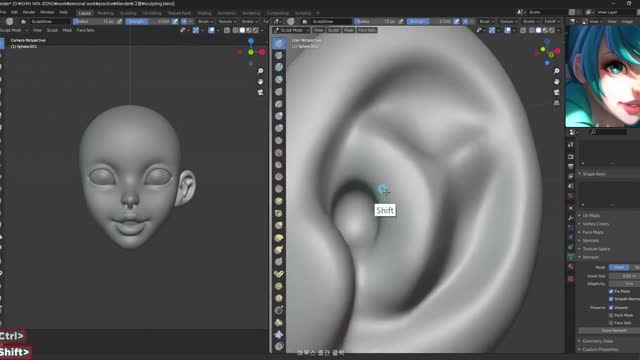Toggle solid shading mode in right viewport

tap(538, 30)
